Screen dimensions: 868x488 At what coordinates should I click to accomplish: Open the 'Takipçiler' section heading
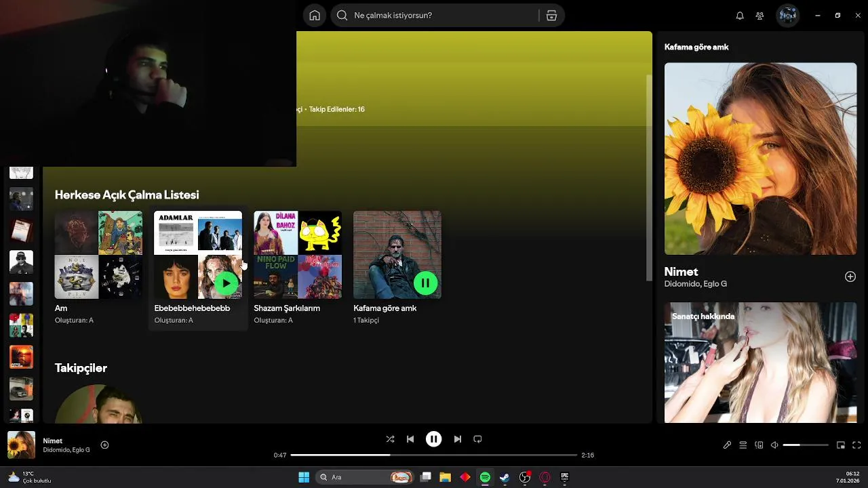point(81,368)
